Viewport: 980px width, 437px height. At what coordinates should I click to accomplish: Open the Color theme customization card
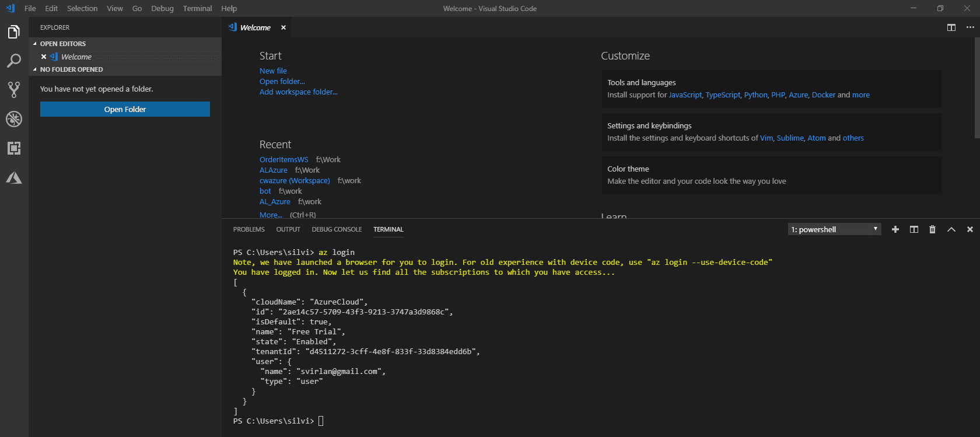point(772,175)
